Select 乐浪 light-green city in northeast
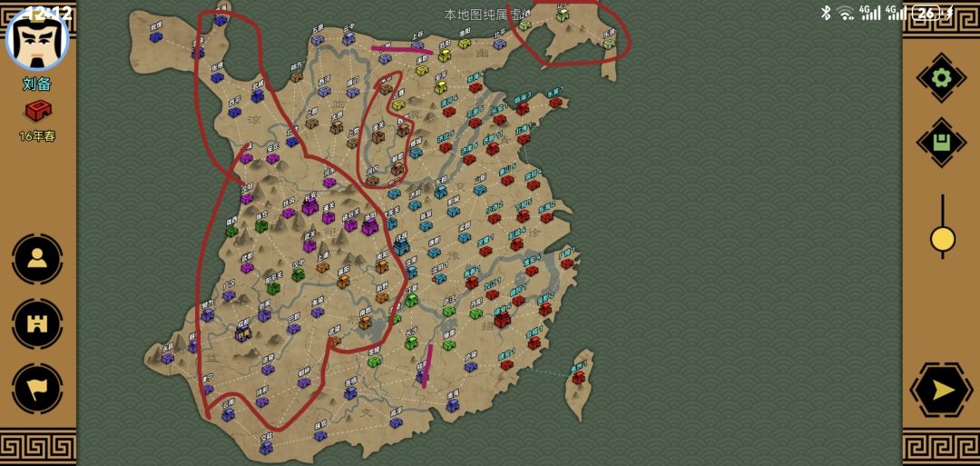Viewport: 980px width, 466px height. tap(610, 44)
